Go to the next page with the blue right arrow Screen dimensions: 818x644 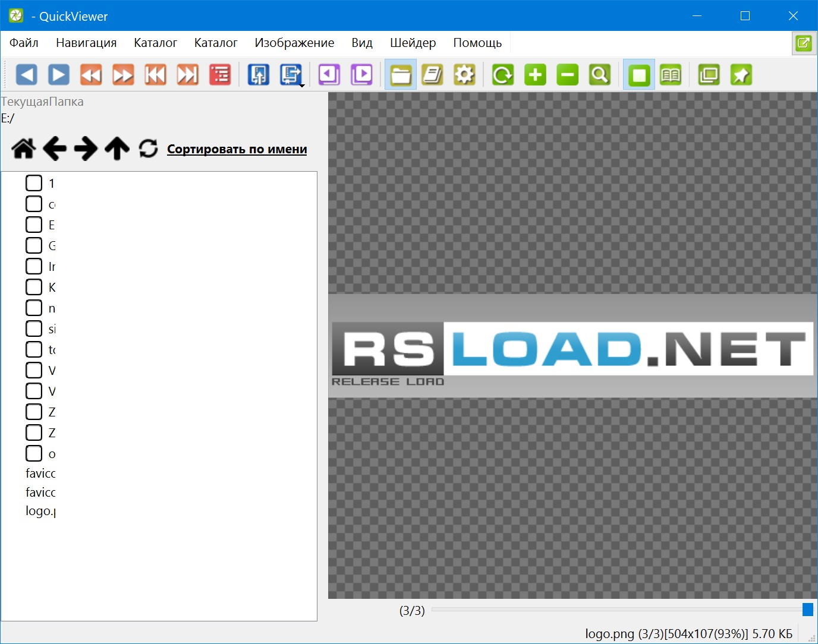click(58, 75)
